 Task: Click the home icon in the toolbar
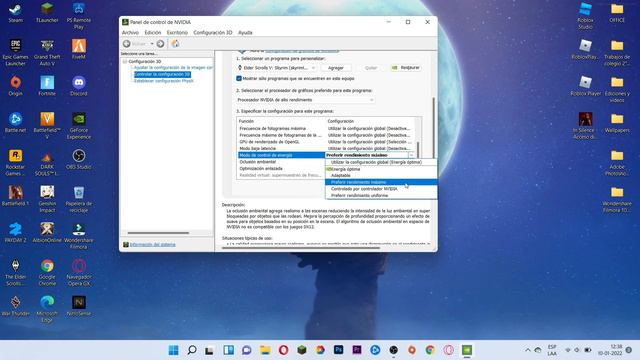176,44
